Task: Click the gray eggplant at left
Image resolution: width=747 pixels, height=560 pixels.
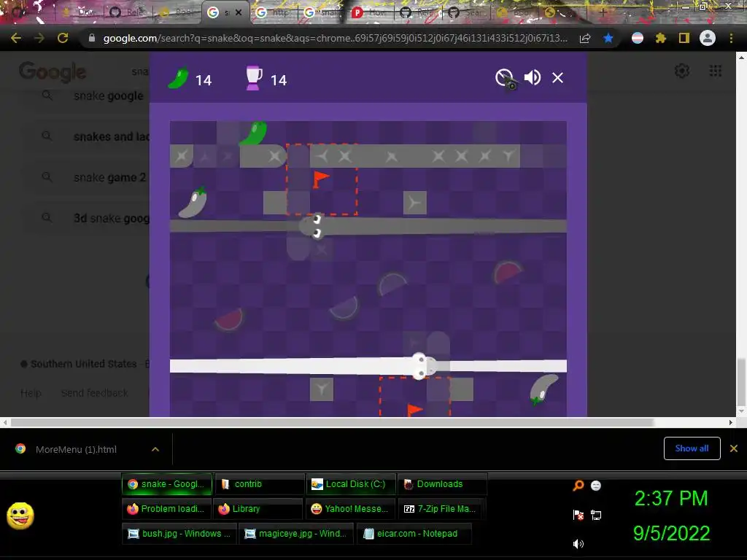Action: pos(193,203)
